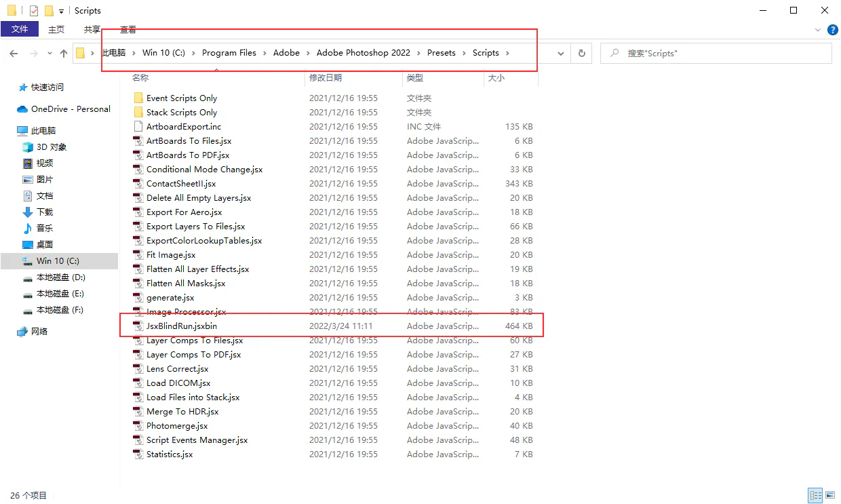Expand the address bar history dropdown
The width and height of the screenshot is (841, 504).
(560, 53)
